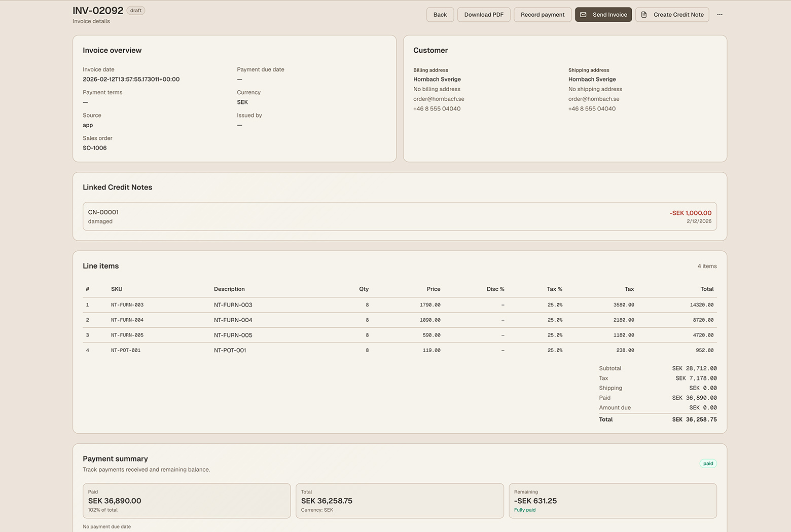Viewport: 791px width, 532px height.
Task: Click phone number +46 8 555 04040
Action: point(437,108)
